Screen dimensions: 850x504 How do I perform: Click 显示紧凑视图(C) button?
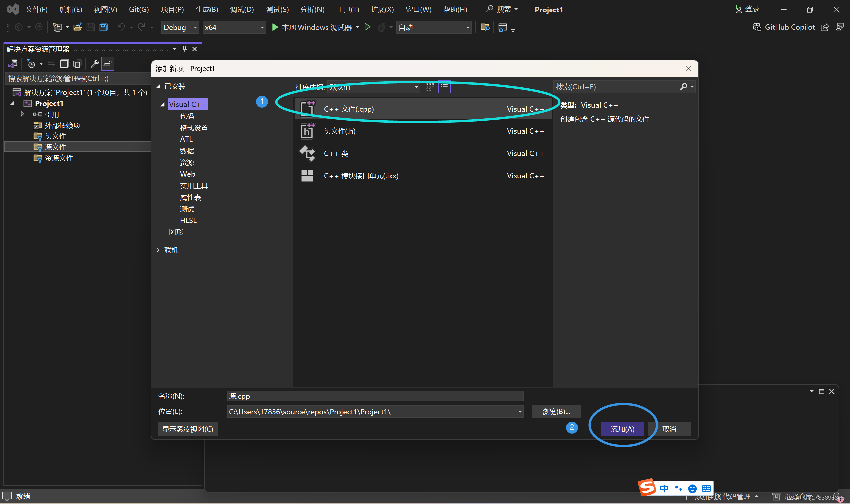(188, 429)
